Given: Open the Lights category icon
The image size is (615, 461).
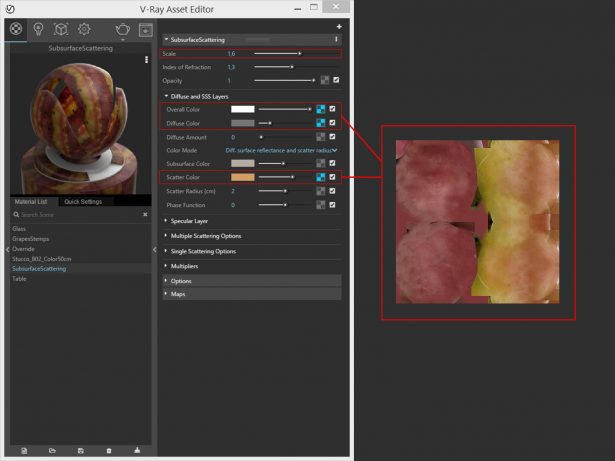Looking at the screenshot, I should click(38, 29).
